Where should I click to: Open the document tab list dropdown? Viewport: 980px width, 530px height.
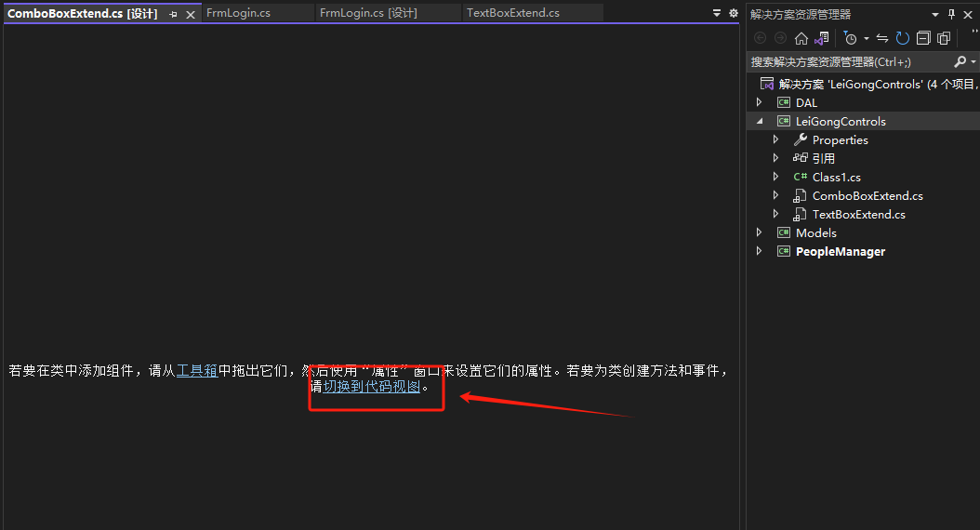[717, 12]
